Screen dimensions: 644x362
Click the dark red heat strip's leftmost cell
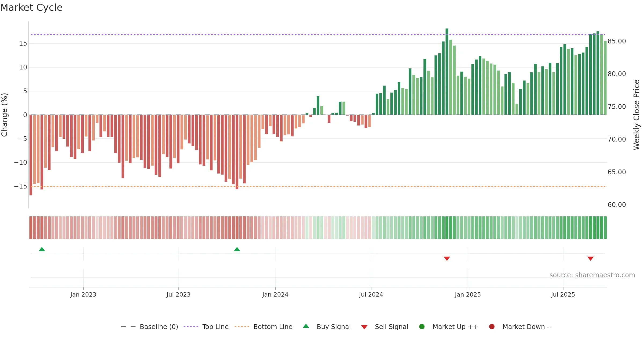point(31,228)
